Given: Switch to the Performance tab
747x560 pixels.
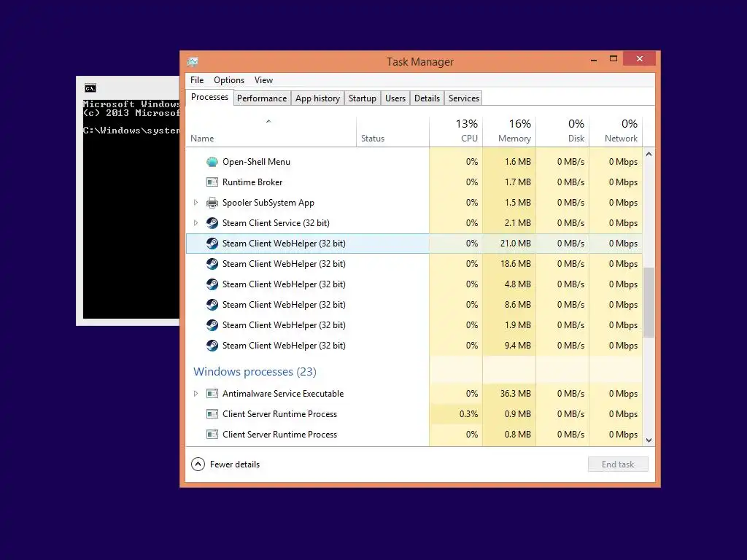Looking at the screenshot, I should [x=262, y=98].
